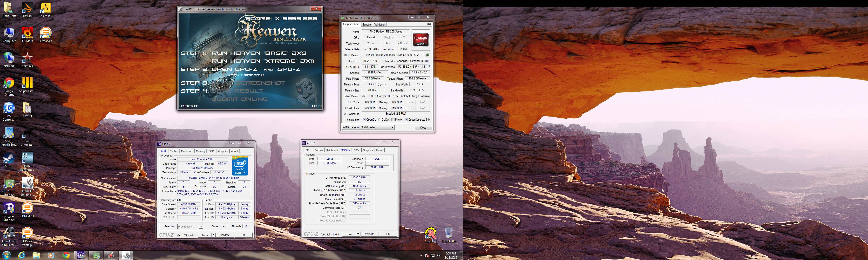The image size is (868, 260).
Task: Select the Heaven Benchmark desktop shortcut
Action: click(x=27, y=162)
